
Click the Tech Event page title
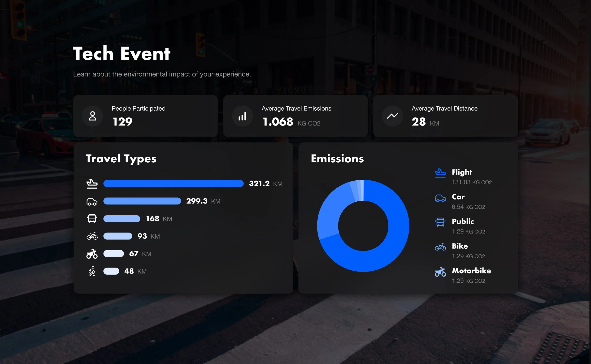coord(122,53)
